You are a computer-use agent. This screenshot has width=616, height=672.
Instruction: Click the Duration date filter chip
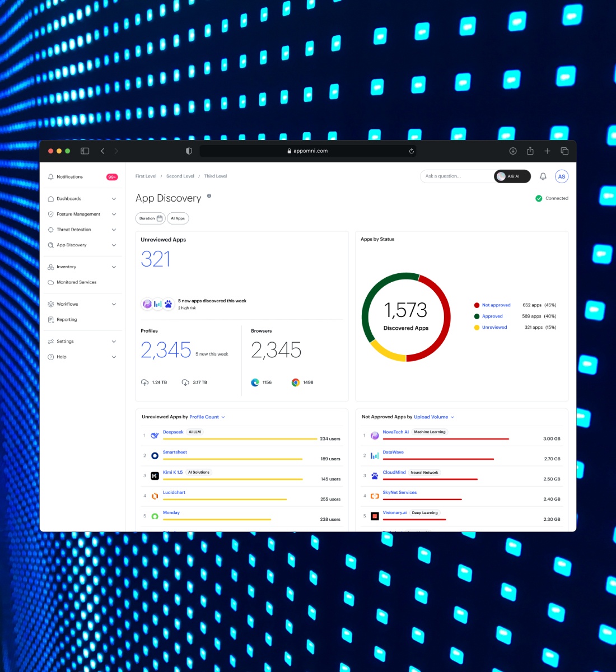pyautogui.click(x=150, y=218)
